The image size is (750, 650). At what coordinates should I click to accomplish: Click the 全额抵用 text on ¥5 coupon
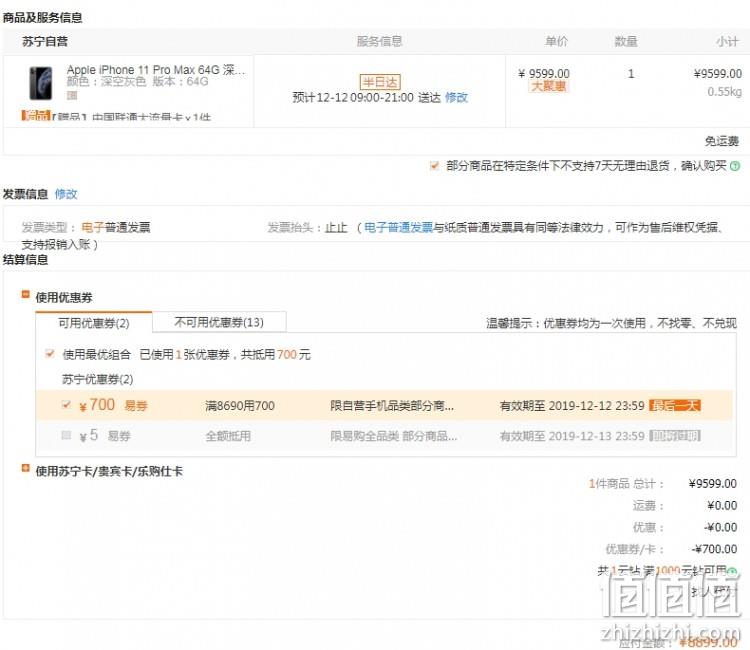point(228,436)
